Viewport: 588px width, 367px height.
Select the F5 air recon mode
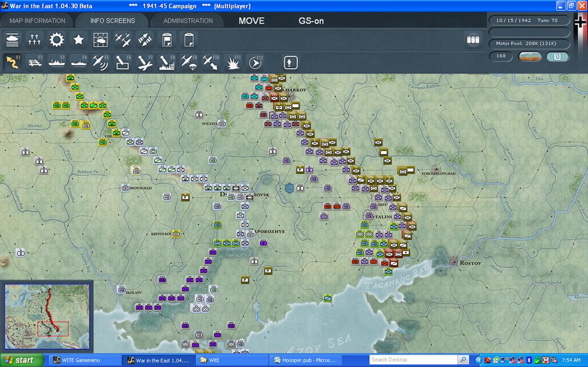pyautogui.click(x=101, y=63)
